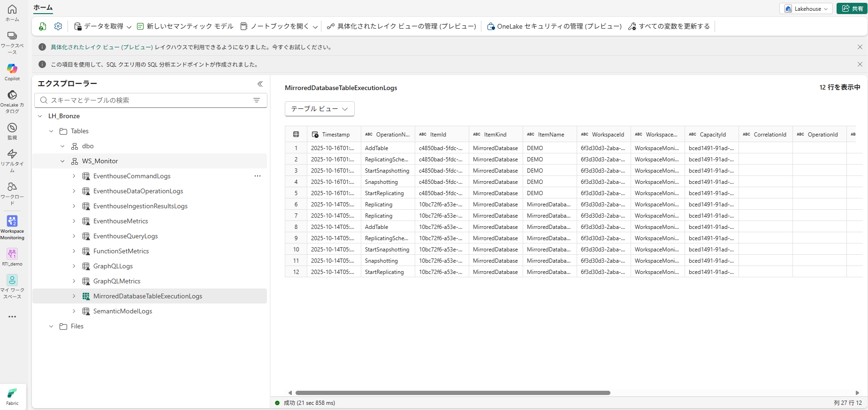Screen dimensions: 868x410
Task: Open the settings gear in toolbar
Action: click(x=58, y=26)
